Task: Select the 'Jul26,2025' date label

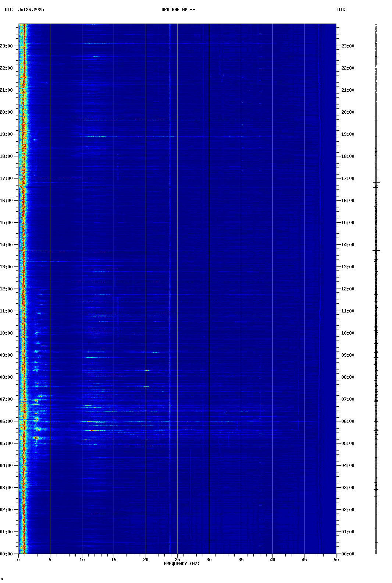Action: coord(31,10)
